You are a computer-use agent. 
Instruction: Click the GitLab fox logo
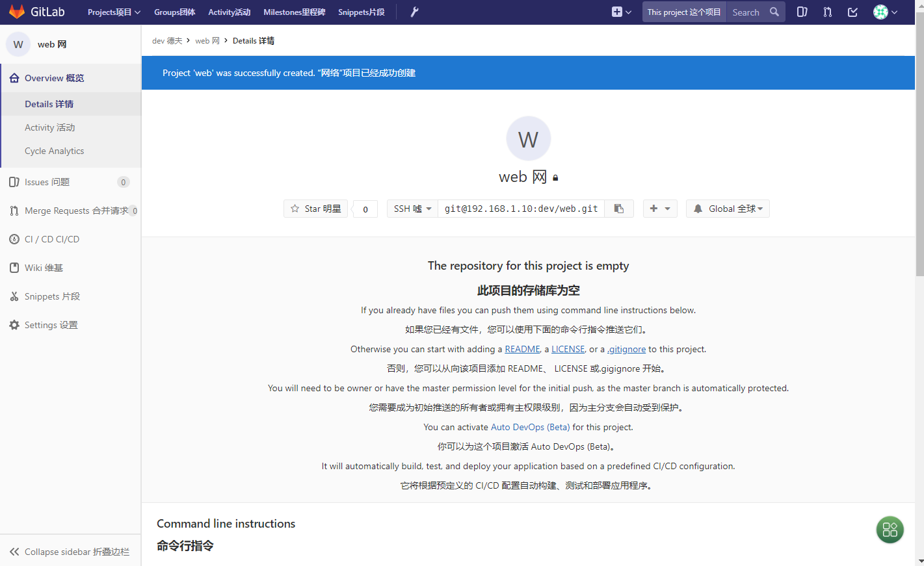tap(17, 12)
